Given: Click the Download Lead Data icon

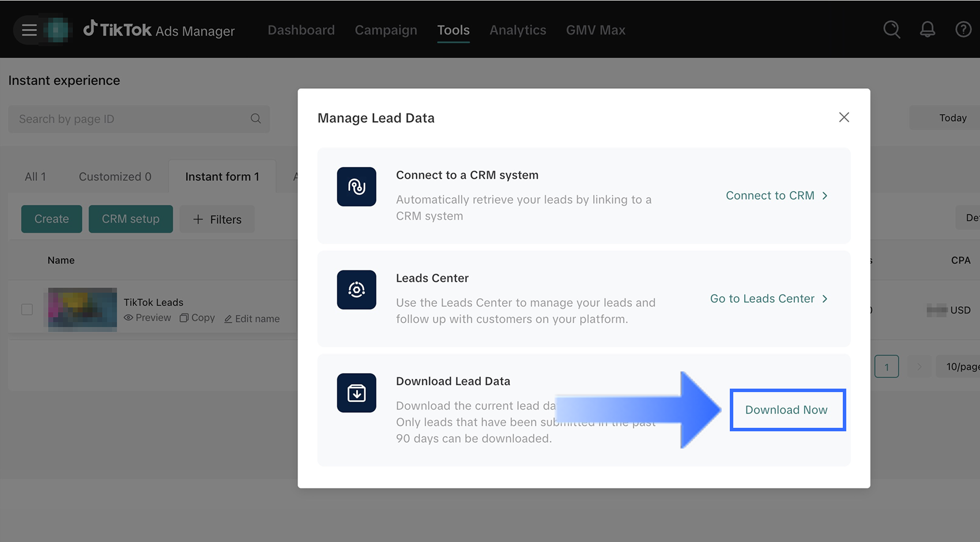Looking at the screenshot, I should point(357,393).
